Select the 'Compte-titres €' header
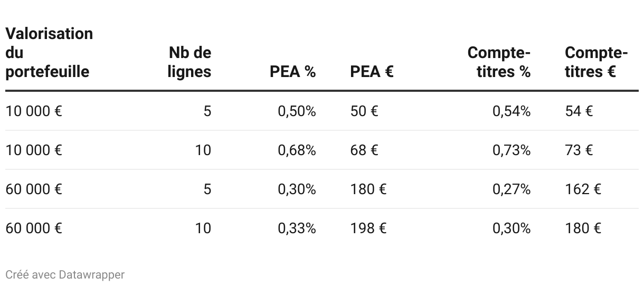The image size is (644, 287). pyautogui.click(x=596, y=62)
